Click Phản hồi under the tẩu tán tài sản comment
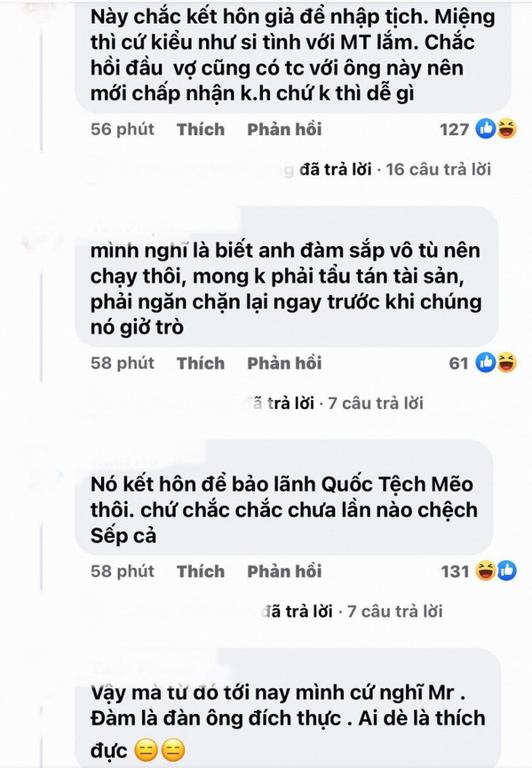Image resolution: width=532 pixels, height=768 pixels. (x=284, y=363)
